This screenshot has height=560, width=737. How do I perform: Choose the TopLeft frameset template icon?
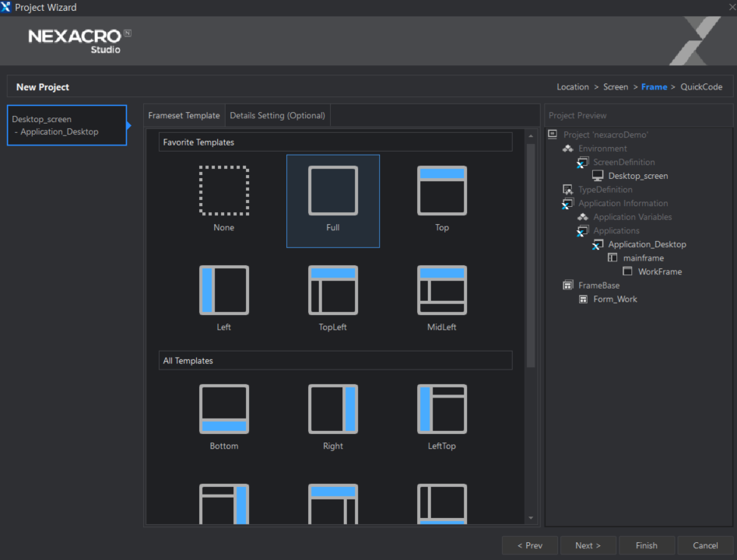[333, 290]
